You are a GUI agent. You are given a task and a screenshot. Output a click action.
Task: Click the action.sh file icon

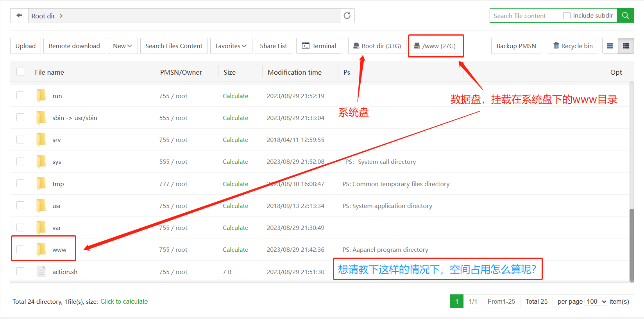(41, 272)
